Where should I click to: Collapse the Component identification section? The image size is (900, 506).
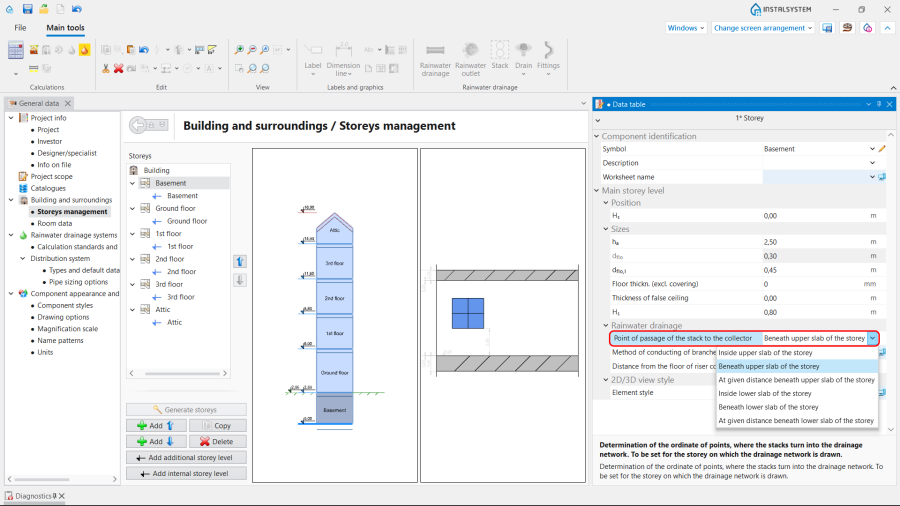(597, 137)
